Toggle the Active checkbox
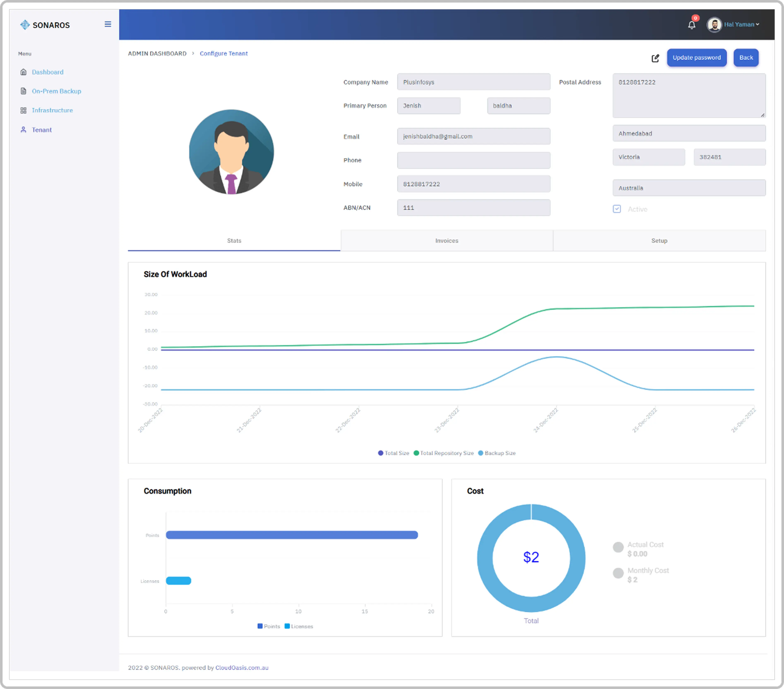The width and height of the screenshot is (784, 689). pyautogui.click(x=617, y=209)
